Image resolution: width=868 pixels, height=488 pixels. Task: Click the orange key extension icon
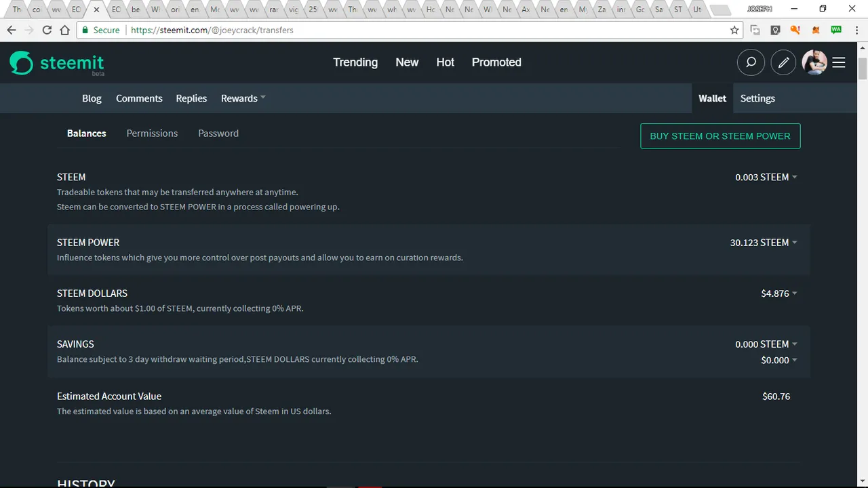pos(796,30)
